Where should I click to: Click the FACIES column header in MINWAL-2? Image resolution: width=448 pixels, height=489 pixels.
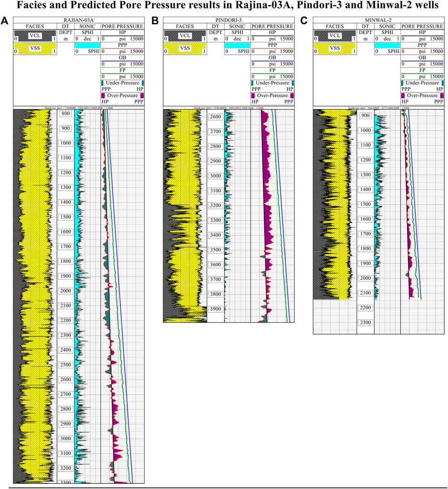tap(335, 26)
